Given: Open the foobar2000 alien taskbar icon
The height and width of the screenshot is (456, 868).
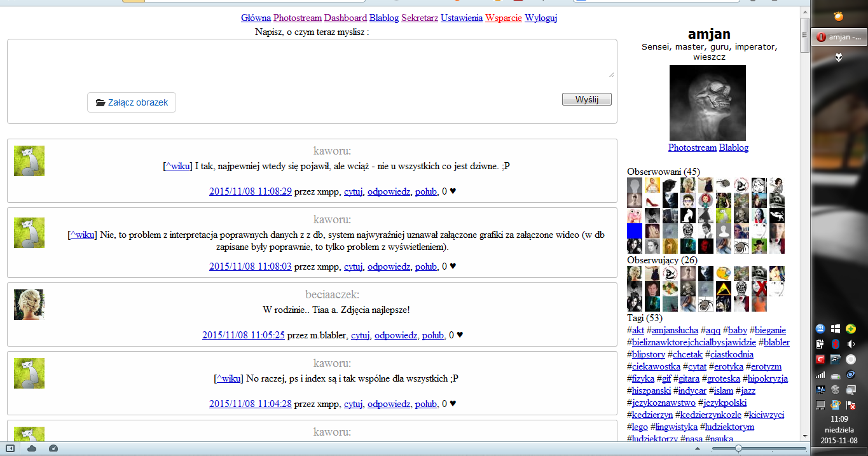Looking at the screenshot, I should (839, 57).
